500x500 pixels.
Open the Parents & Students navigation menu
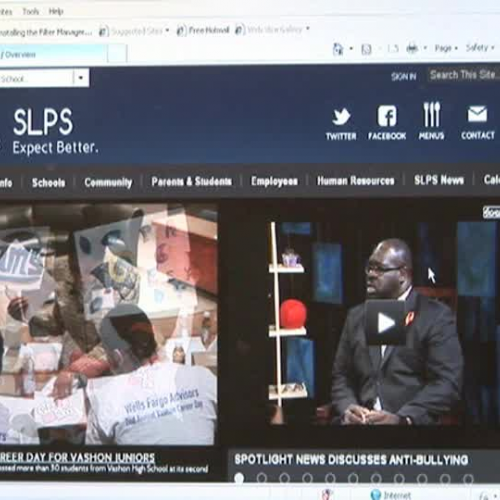click(191, 181)
